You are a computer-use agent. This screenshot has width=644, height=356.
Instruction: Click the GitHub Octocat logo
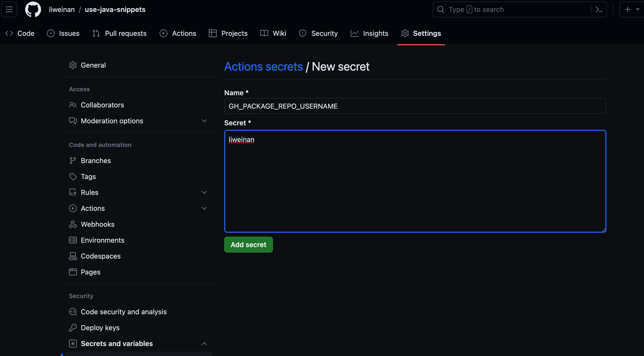coord(33,9)
